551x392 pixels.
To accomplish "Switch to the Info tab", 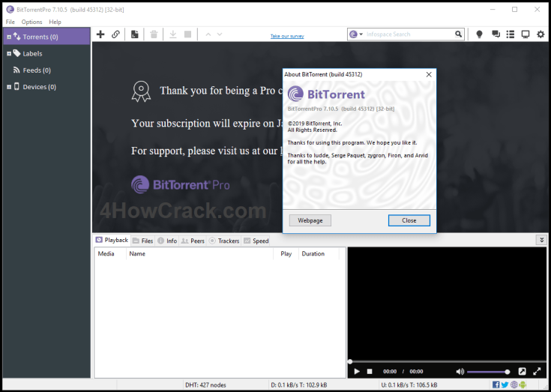I will coord(167,241).
